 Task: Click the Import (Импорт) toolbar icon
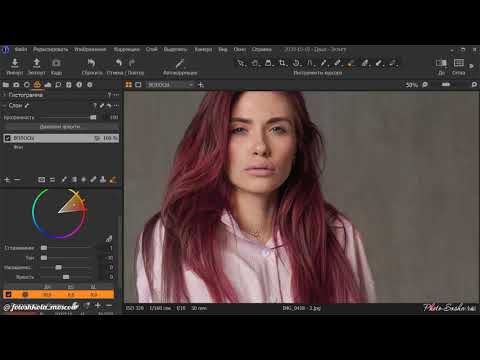coord(15,63)
